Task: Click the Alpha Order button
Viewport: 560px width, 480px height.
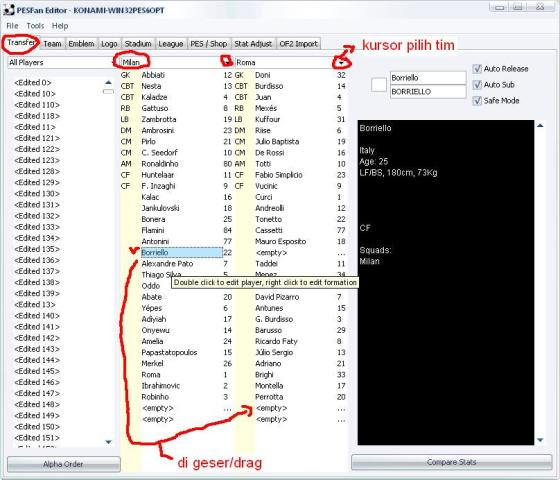Action: pyautogui.click(x=64, y=464)
